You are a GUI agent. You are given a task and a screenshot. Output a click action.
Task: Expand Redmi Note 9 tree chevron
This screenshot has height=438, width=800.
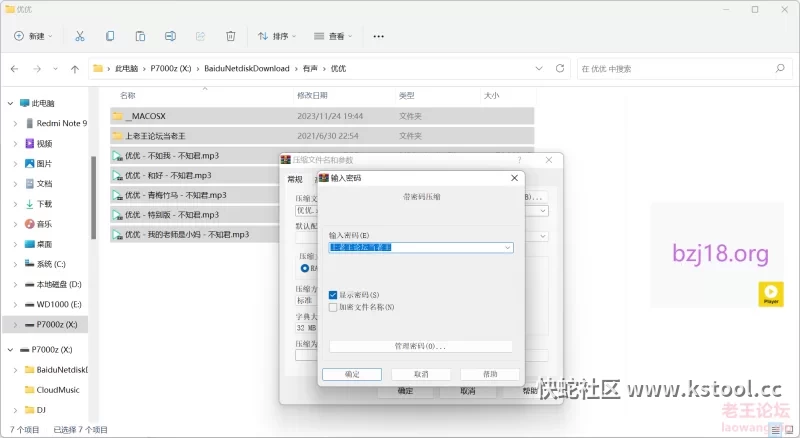(x=15, y=123)
